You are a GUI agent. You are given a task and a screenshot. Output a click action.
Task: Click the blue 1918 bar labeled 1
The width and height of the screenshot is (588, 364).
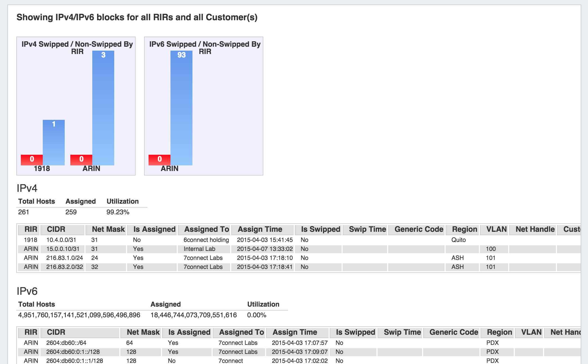[x=54, y=143]
